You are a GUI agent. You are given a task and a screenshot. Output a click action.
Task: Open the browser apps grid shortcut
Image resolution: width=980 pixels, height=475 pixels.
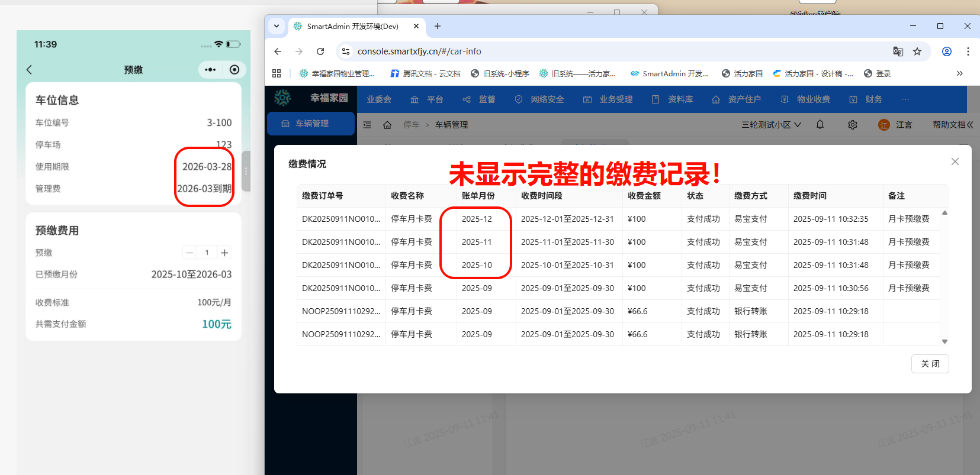(277, 73)
